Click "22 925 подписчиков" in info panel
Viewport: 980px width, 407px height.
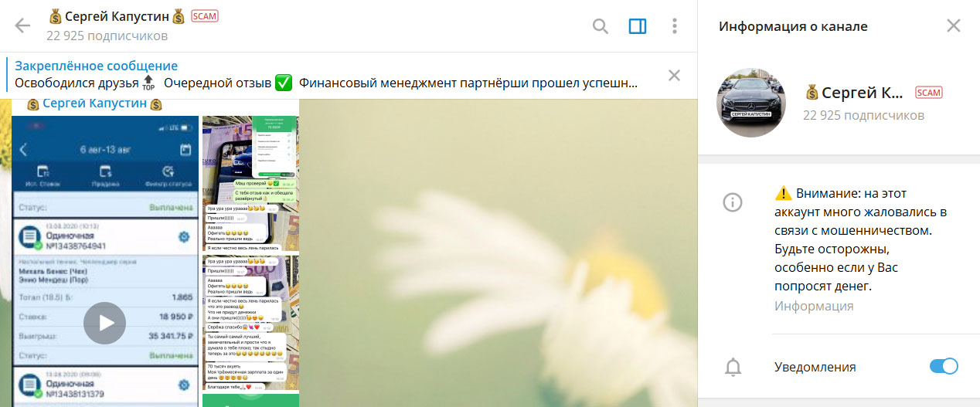[863, 115]
